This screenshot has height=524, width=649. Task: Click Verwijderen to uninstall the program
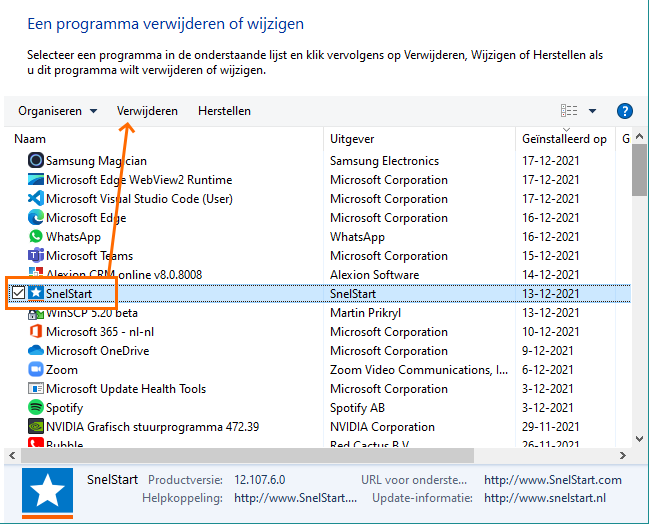pos(147,111)
